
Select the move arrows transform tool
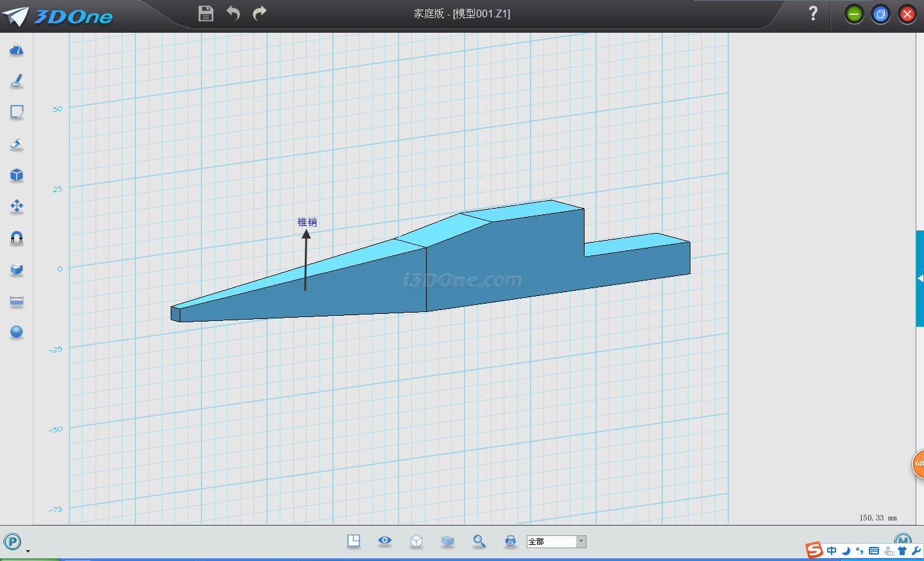(x=17, y=206)
